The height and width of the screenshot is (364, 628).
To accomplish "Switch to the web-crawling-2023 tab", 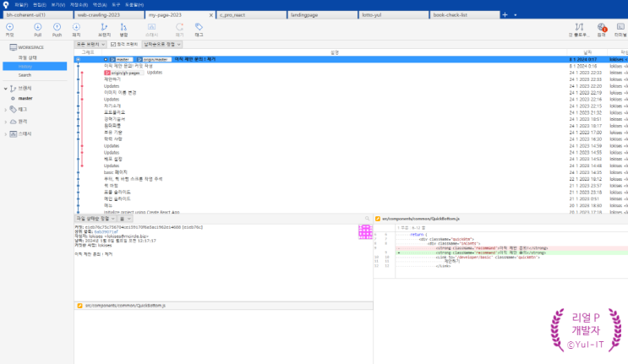I will [x=109, y=15].
